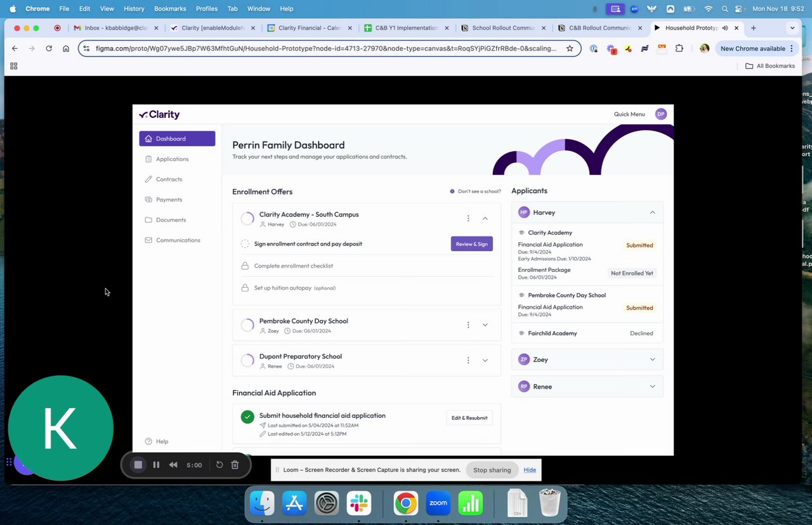The height and width of the screenshot is (525, 812).
Task: Expand the Zoey applicant panel
Action: (652, 360)
